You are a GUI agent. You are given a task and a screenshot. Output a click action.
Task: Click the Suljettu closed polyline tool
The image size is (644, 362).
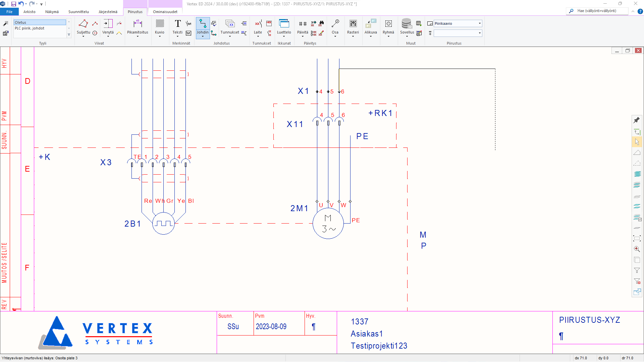[83, 27]
